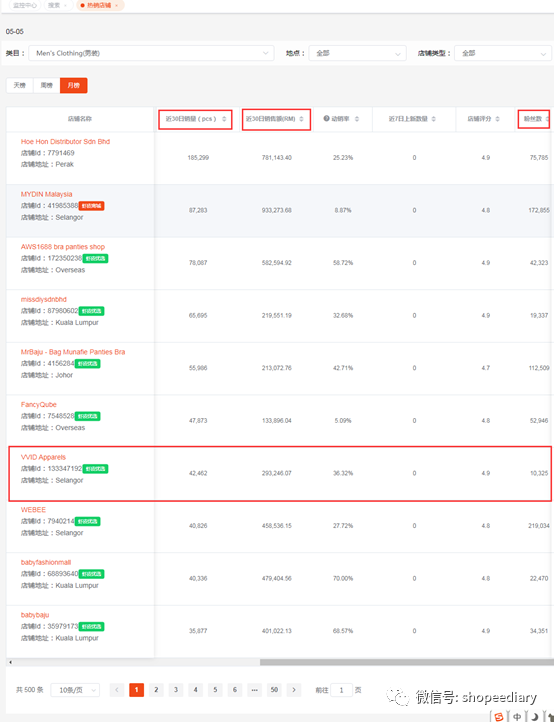This screenshot has width=554, height=722.
Task: Open the location (地点) dropdown
Action: (357, 53)
